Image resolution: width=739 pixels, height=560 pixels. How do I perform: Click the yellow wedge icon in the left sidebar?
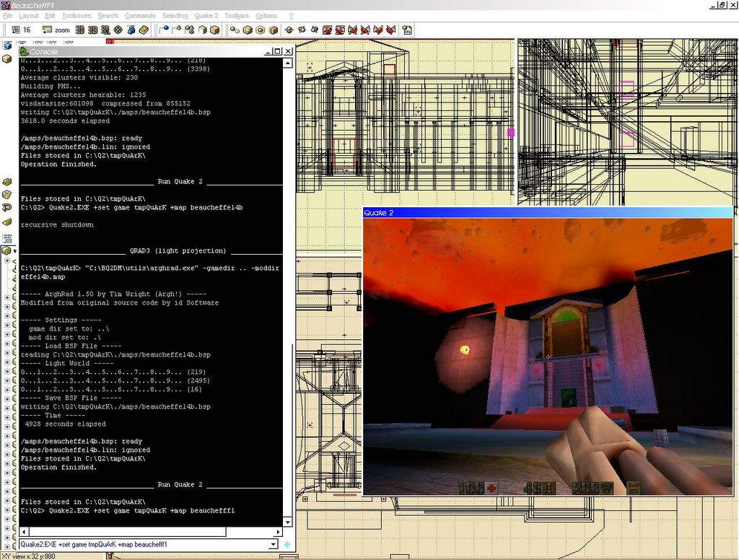coord(6,222)
